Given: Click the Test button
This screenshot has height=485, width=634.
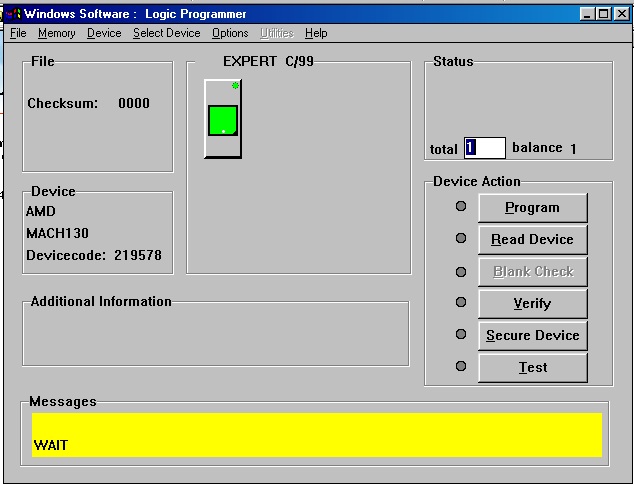Looking at the screenshot, I should (533, 367).
